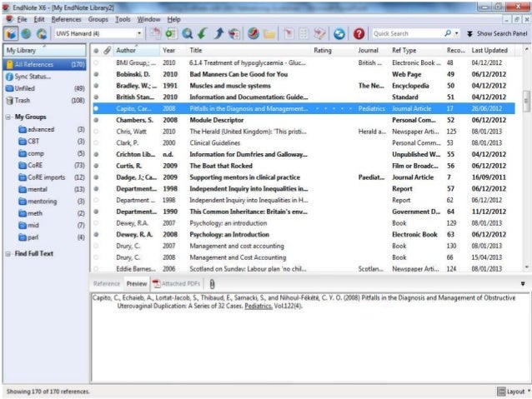Click the Return to Word Processor icon

coord(319,33)
